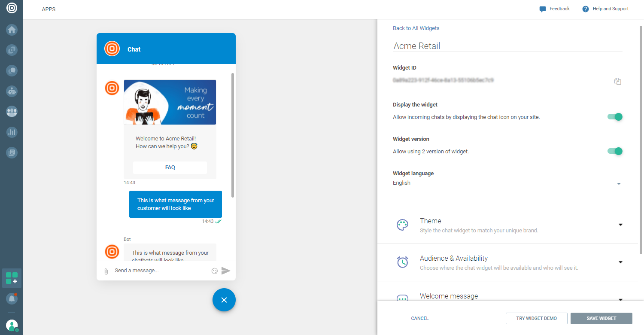Click the Back to All Widgets link
The width and height of the screenshot is (644, 335).
(x=416, y=28)
